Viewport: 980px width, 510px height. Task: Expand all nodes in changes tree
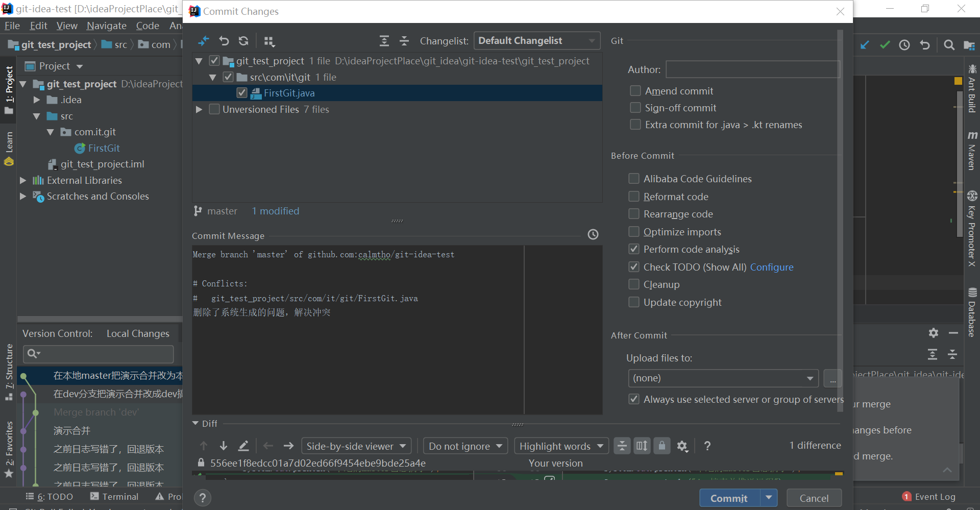point(384,41)
